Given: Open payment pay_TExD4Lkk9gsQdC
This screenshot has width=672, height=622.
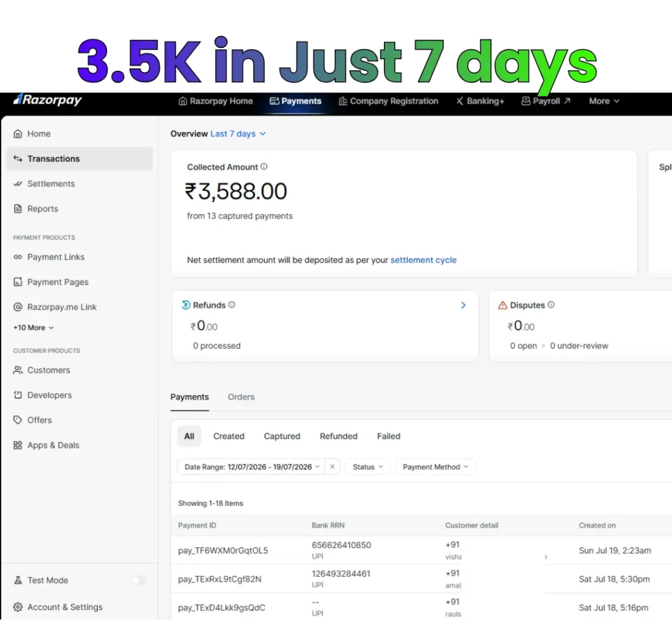Looking at the screenshot, I should click(x=222, y=608).
